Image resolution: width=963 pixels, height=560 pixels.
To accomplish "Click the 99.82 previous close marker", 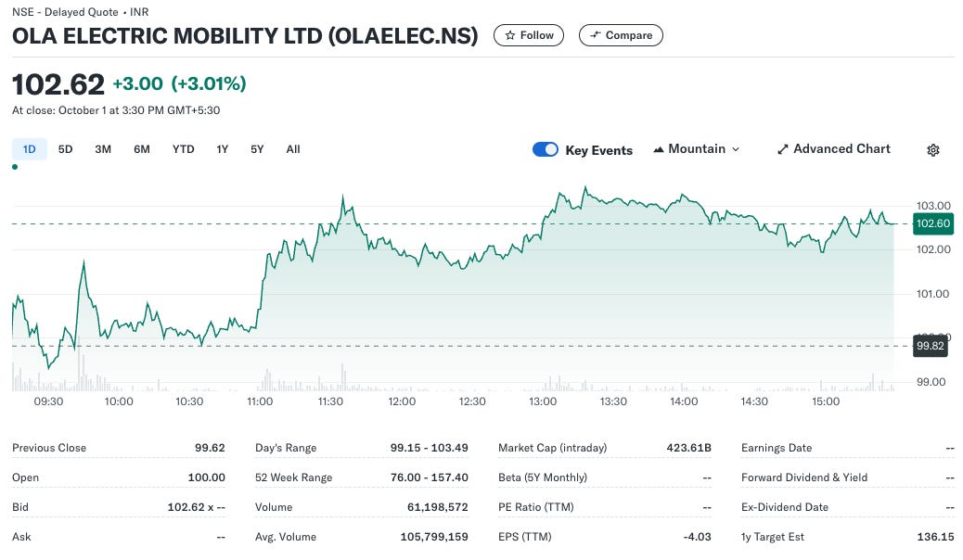I will [x=931, y=346].
